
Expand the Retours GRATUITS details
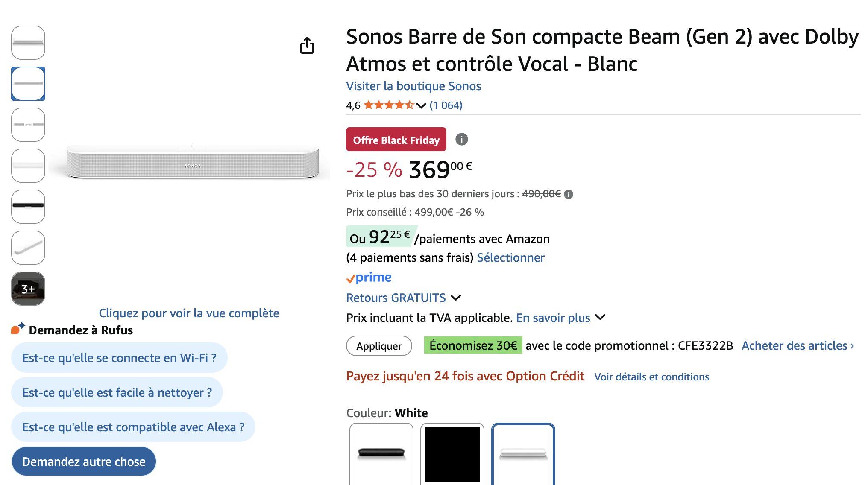(456, 298)
